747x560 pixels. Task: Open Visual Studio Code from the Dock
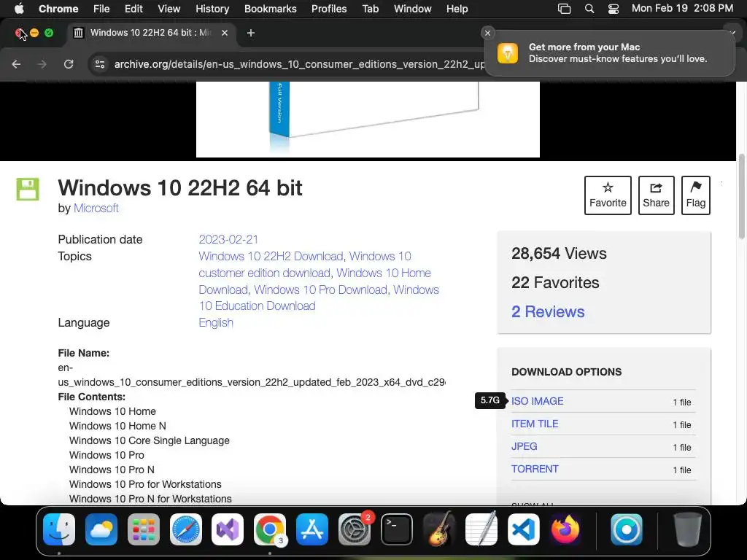coord(523,529)
